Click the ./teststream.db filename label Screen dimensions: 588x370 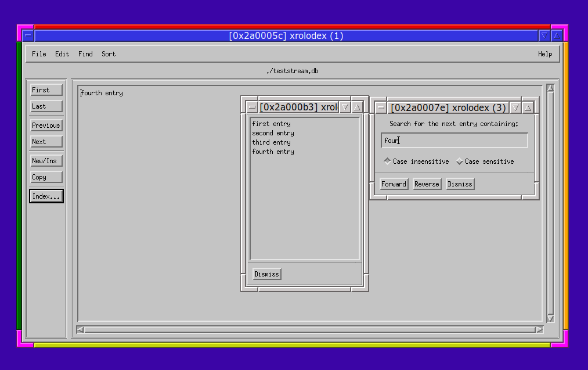pyautogui.click(x=293, y=71)
